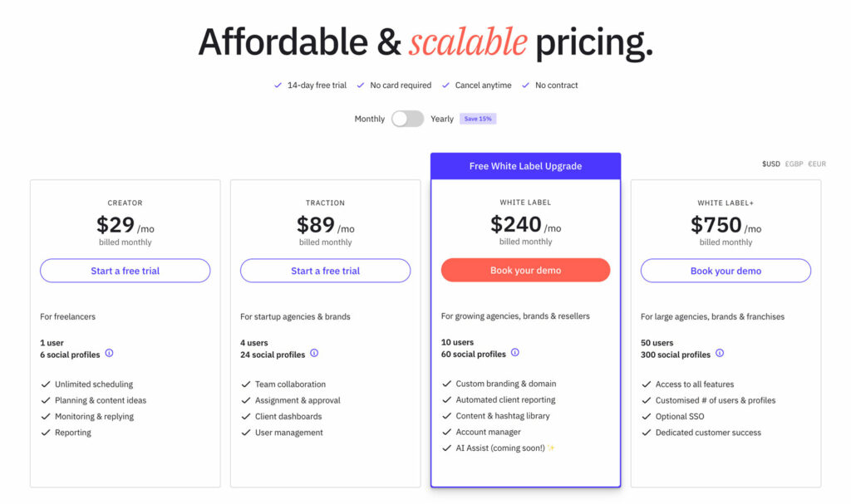Click the sparkle icon after AI Assist

click(551, 448)
